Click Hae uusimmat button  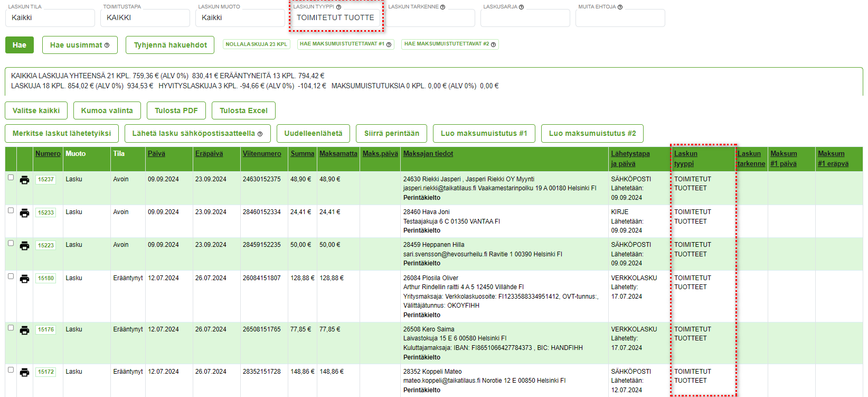tap(80, 45)
